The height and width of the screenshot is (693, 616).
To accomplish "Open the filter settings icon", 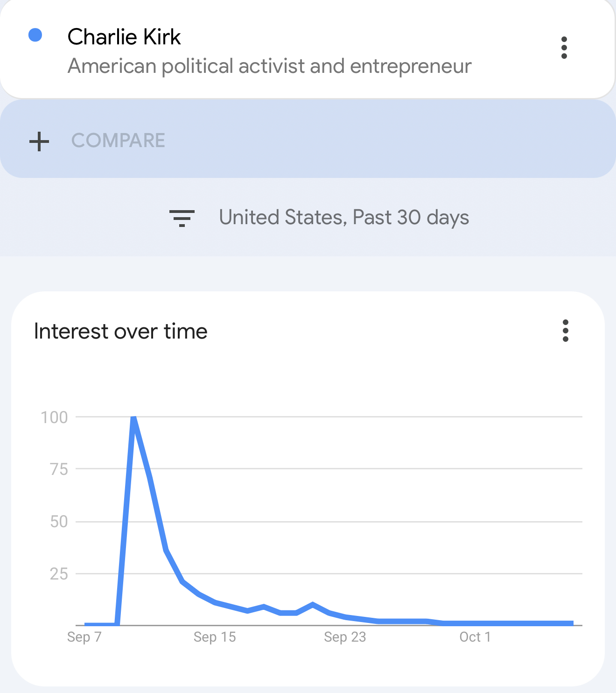I will coord(182,218).
